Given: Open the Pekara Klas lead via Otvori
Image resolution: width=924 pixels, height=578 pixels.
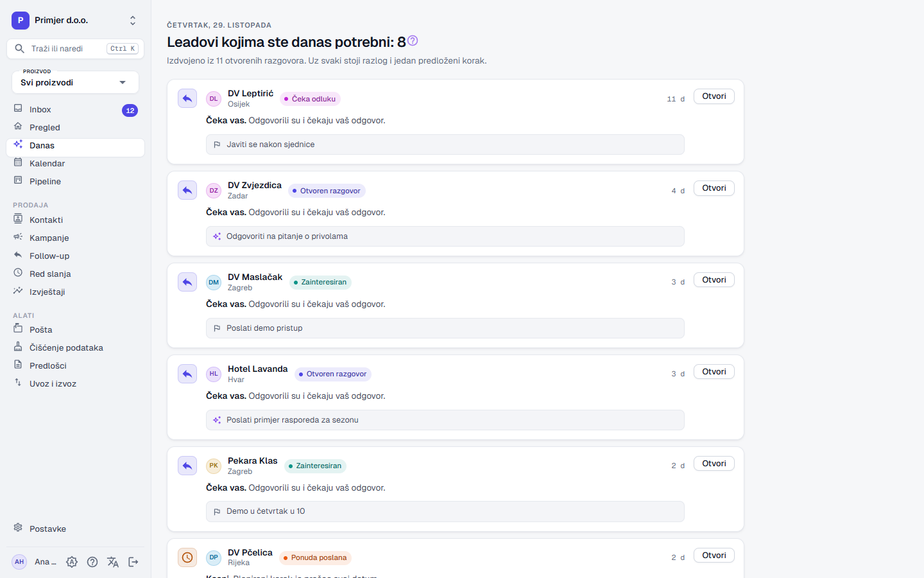Looking at the screenshot, I should pos(714,464).
